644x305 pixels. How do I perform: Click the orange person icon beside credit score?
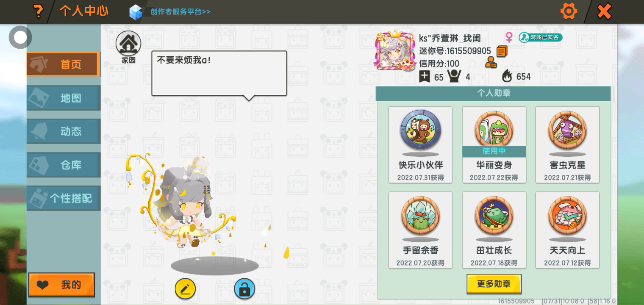tap(491, 63)
